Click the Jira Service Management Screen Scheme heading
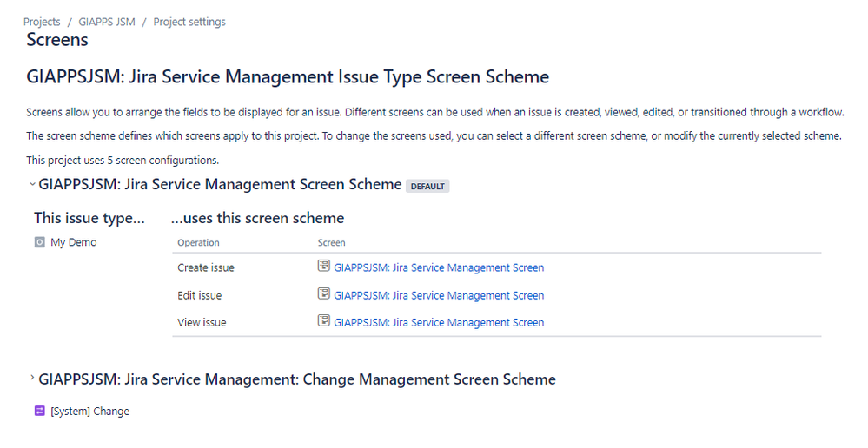This screenshot has width=868, height=448. click(220, 185)
